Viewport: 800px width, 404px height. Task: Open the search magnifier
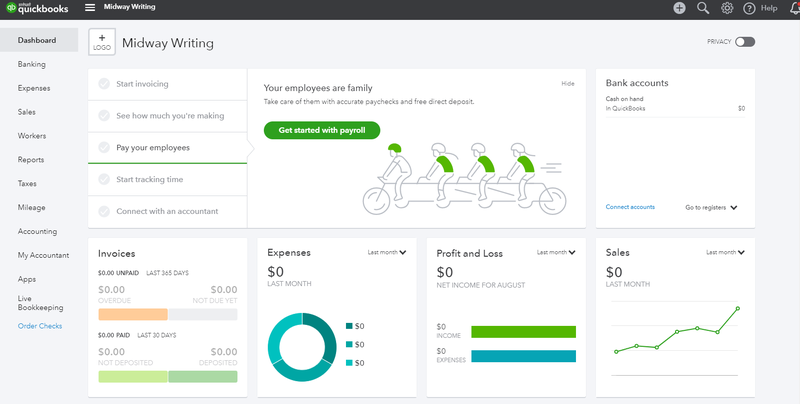703,8
